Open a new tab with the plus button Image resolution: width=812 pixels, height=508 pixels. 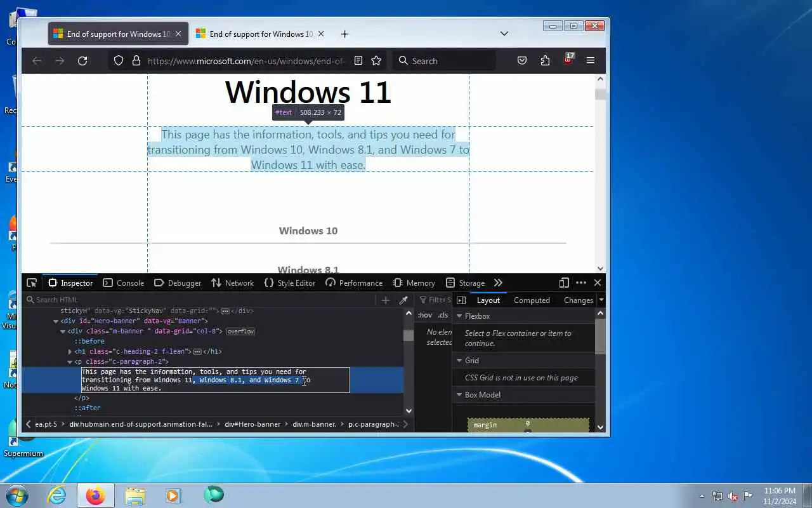click(x=344, y=34)
